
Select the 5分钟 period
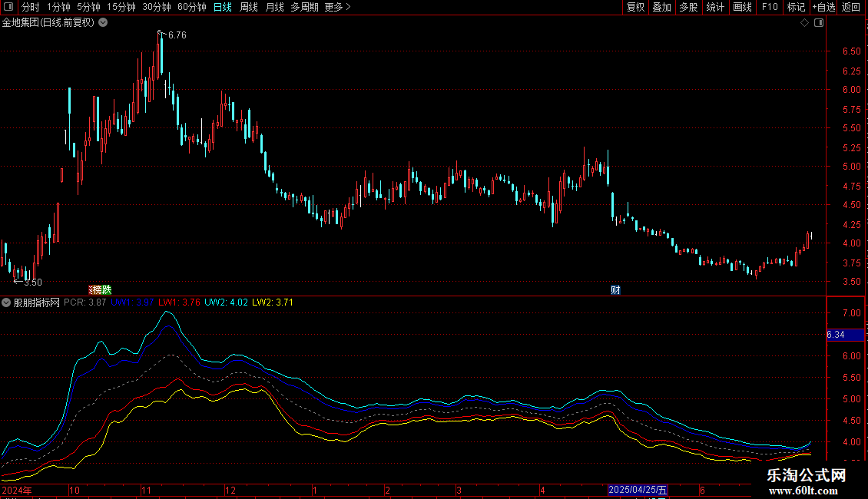pos(88,7)
